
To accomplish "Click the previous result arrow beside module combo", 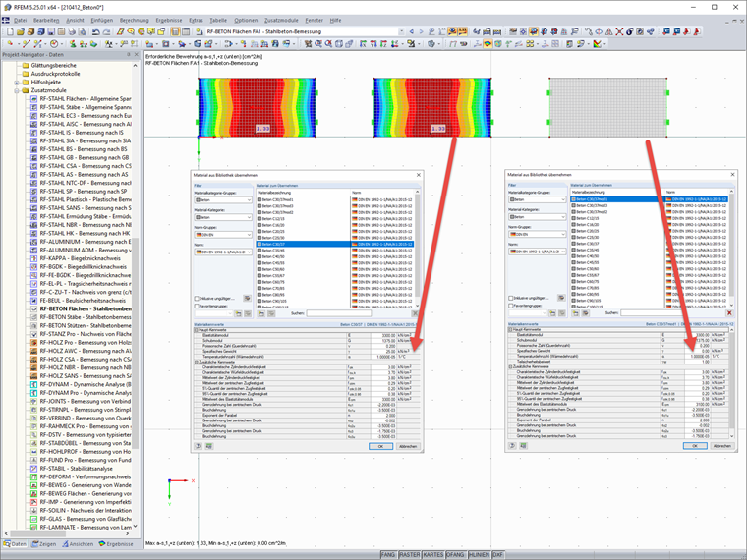I will [412, 31].
